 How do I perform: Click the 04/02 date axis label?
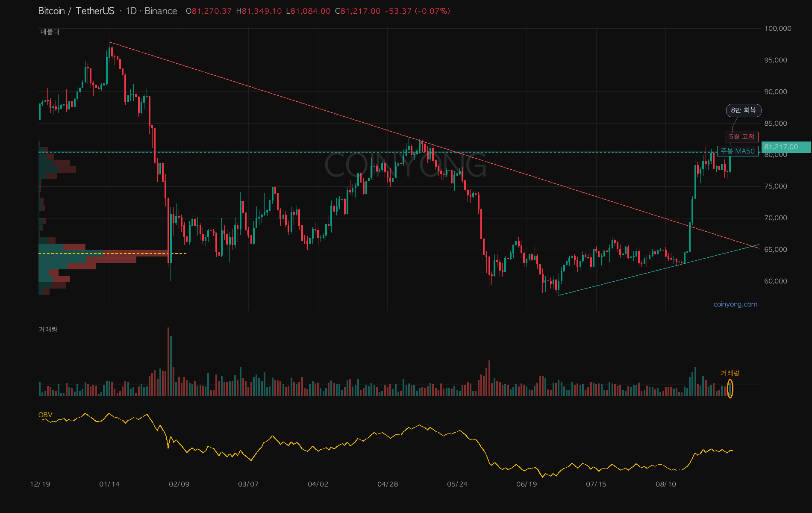pos(318,484)
